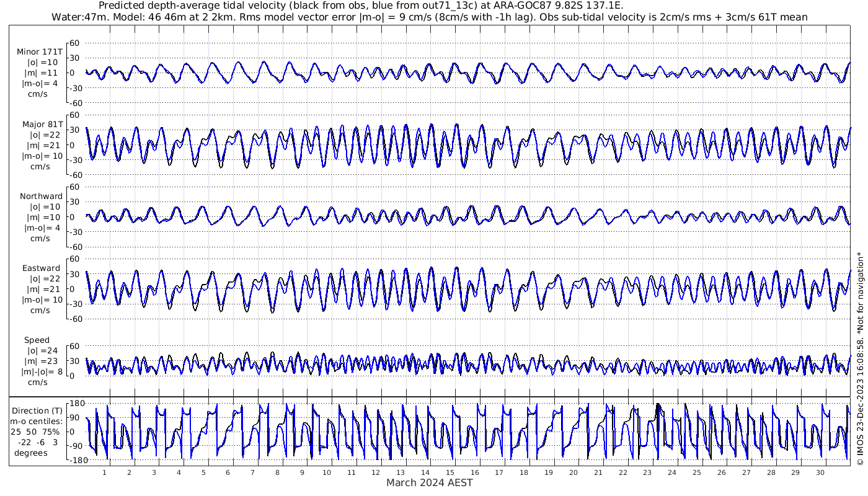Click the '|m-o|= 10' value under Eastward
Viewport: 868px width, 496px height.
click(x=42, y=300)
